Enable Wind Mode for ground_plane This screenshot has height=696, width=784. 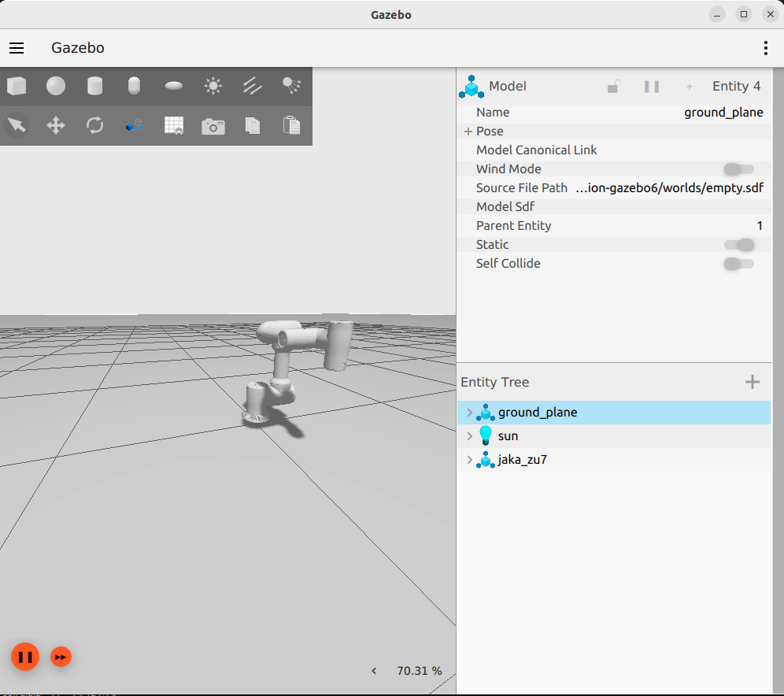click(738, 168)
